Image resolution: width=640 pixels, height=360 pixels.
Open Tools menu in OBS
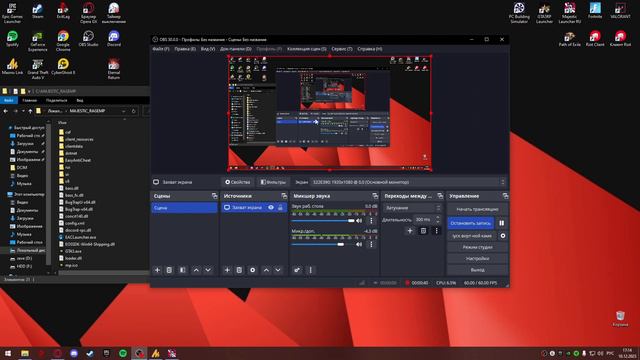tap(342, 49)
